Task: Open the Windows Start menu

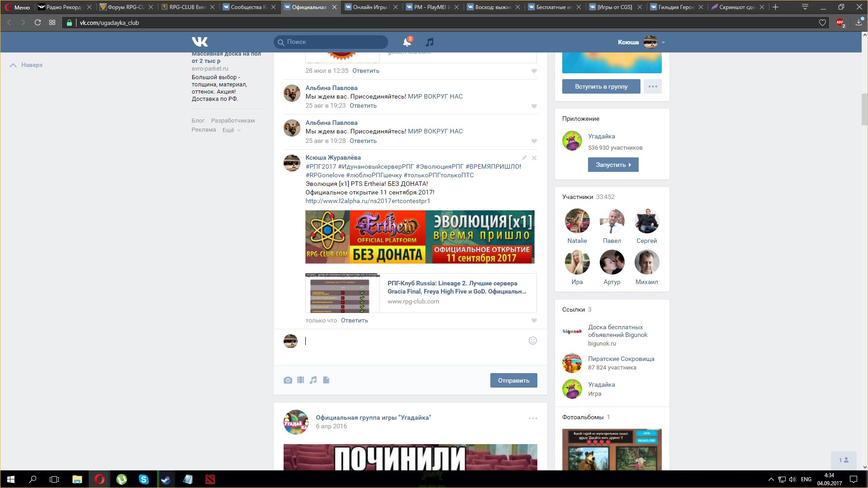Action: 11,479
